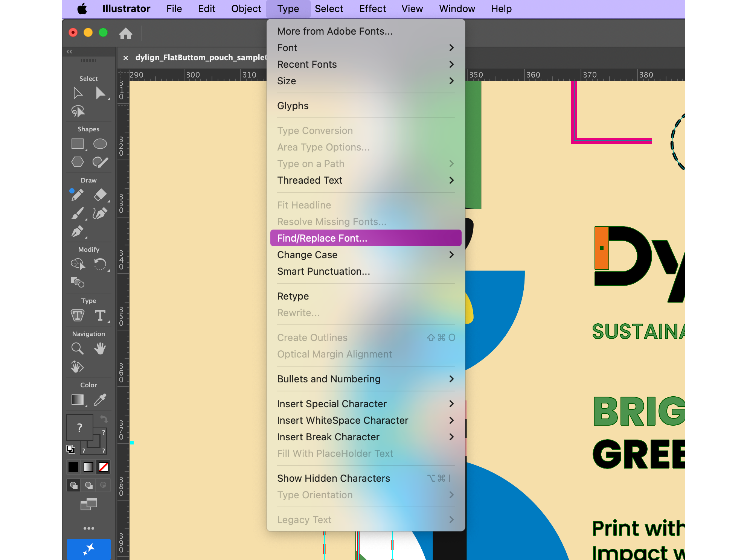
Task: Expand the Threaded Text submenu
Action: pyautogui.click(x=366, y=180)
